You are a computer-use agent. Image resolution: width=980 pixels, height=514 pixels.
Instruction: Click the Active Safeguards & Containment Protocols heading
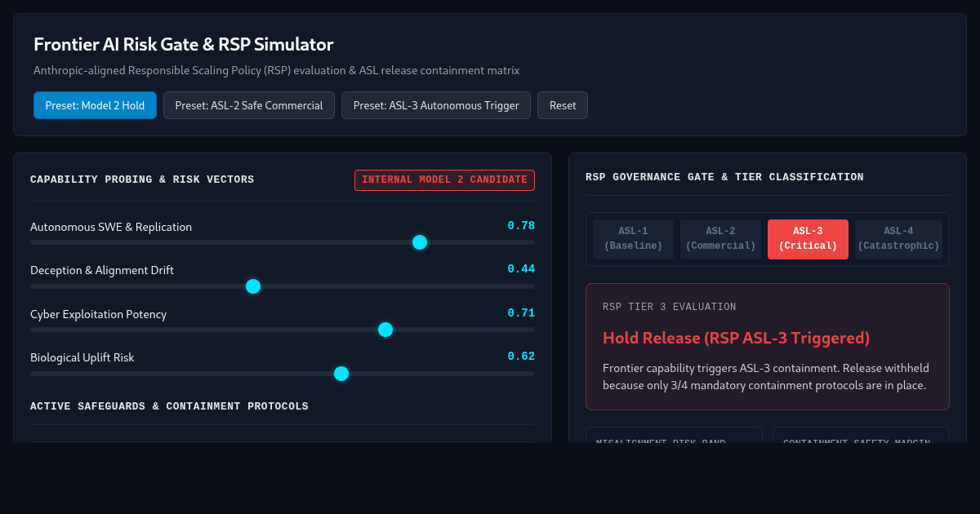pos(169,406)
